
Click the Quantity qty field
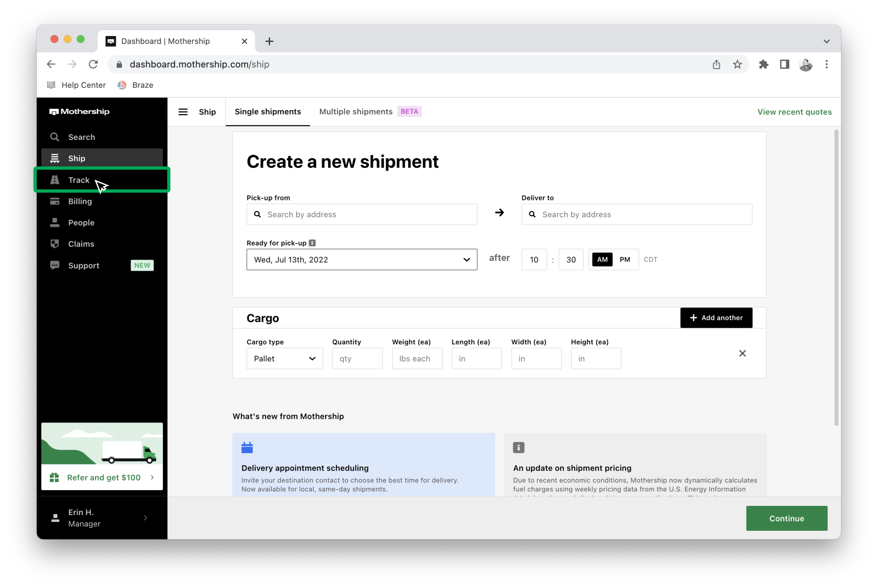coord(357,359)
